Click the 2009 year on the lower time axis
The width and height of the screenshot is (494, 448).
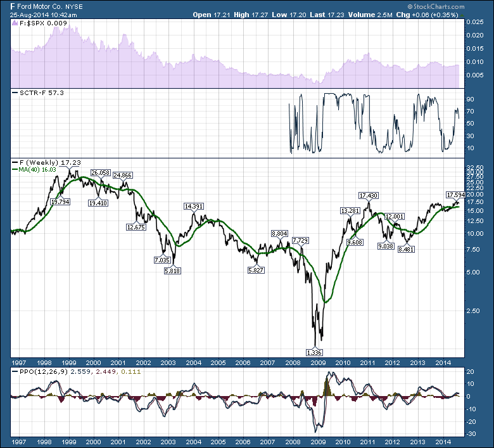pyautogui.click(x=318, y=441)
